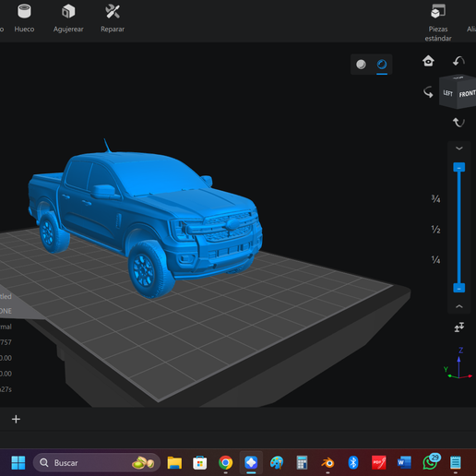Grab the top handle of layer slider
The width and height of the screenshot is (476, 476).
pos(458,167)
